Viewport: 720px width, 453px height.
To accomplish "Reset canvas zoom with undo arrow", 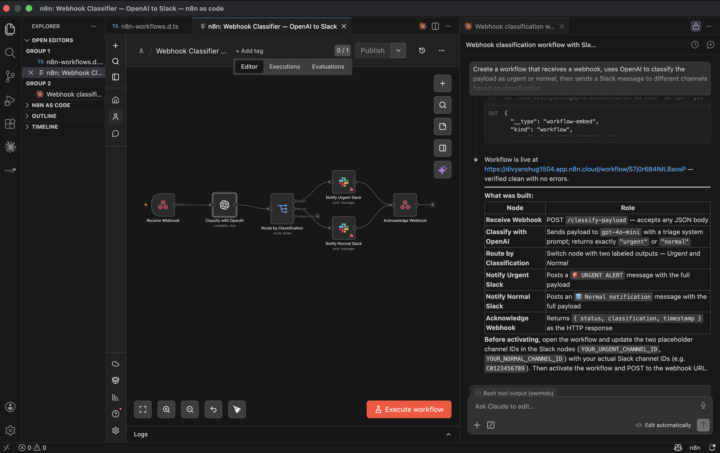I will [214, 409].
